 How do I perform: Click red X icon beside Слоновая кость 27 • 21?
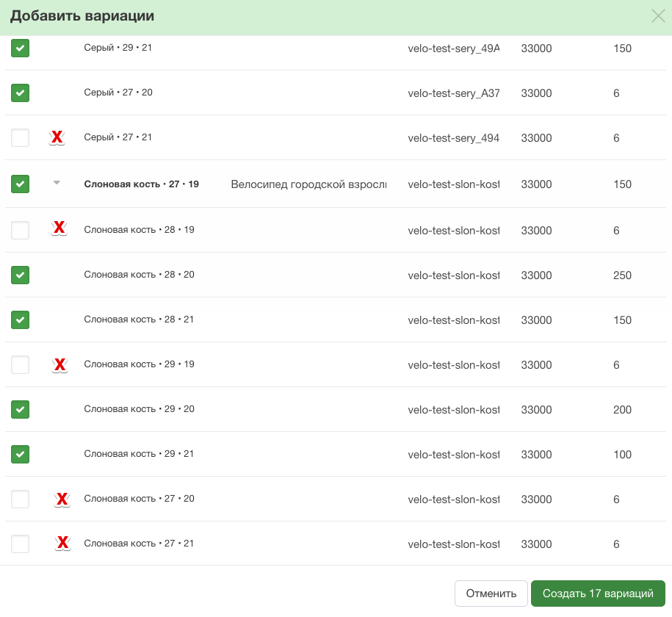63,543
